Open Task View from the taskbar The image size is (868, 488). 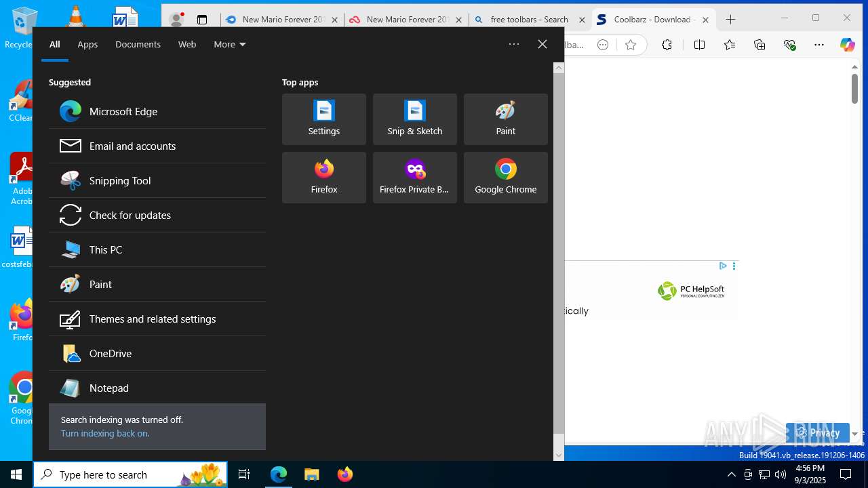(x=244, y=474)
